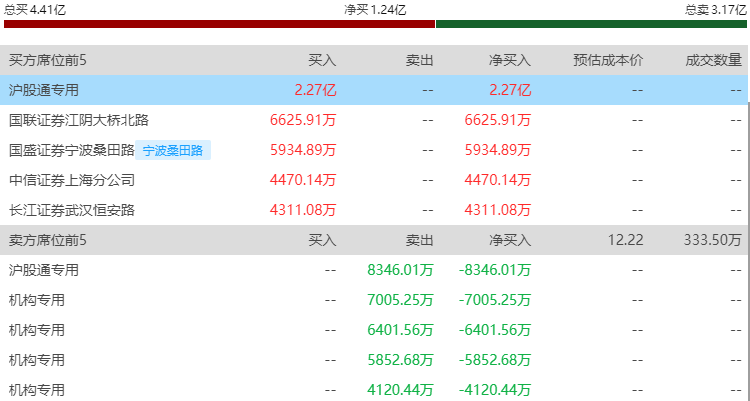Click 买入 column header in 买方席位前5 row
The image size is (750, 401).
tap(322, 60)
